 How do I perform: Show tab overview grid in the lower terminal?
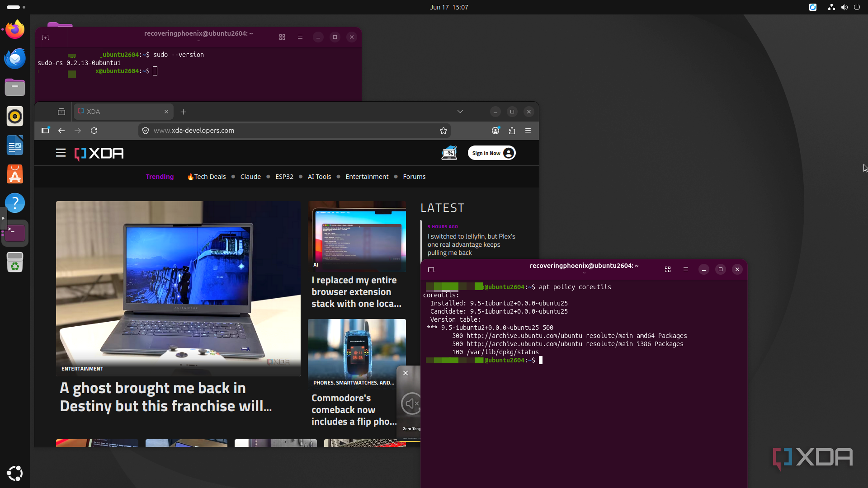(668, 269)
